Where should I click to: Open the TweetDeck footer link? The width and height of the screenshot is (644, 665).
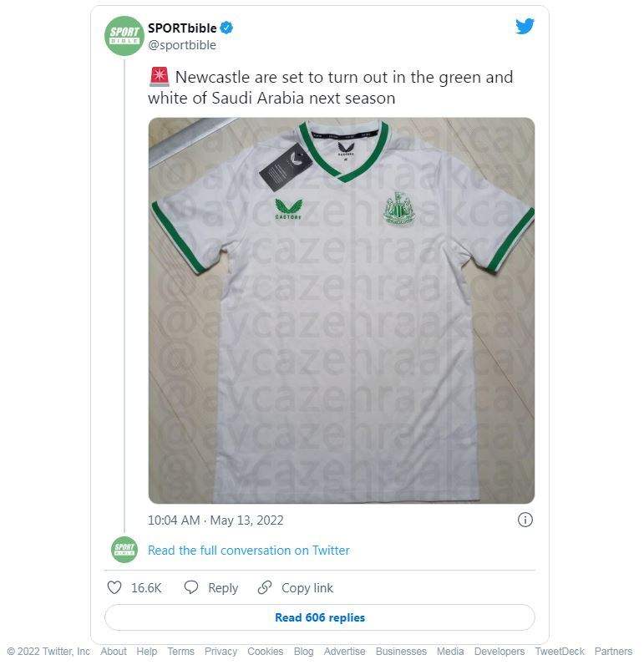click(x=560, y=652)
